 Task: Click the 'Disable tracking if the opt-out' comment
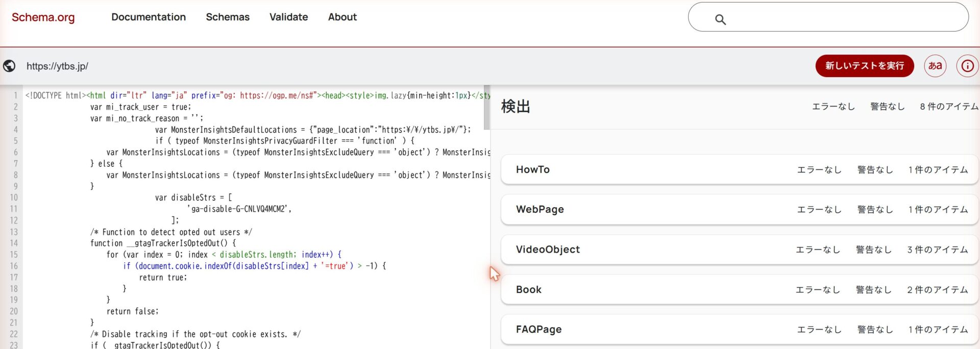(195, 334)
